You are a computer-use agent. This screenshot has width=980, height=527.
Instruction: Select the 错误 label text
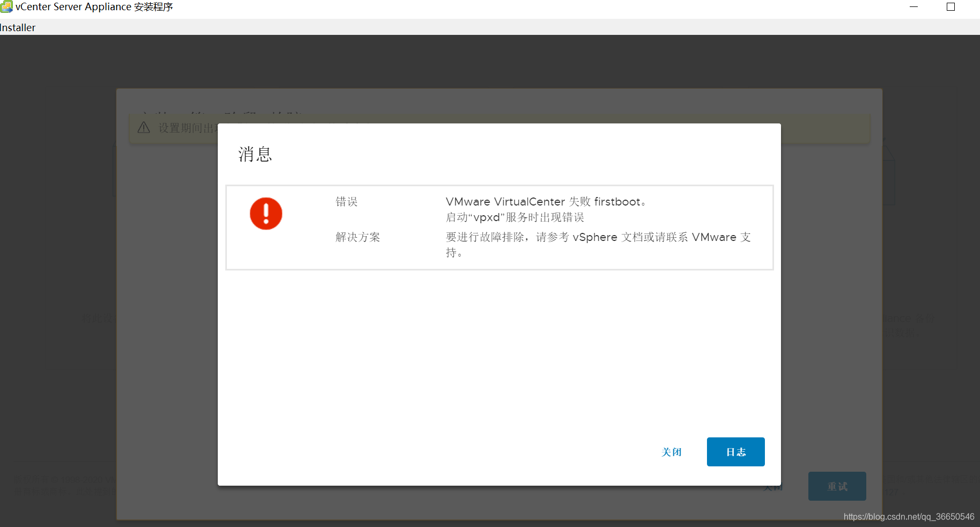point(347,201)
